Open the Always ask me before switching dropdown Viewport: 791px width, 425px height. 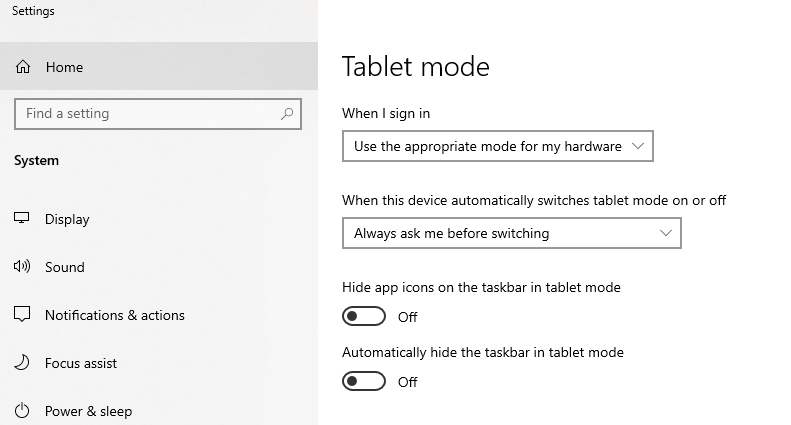[x=512, y=233]
